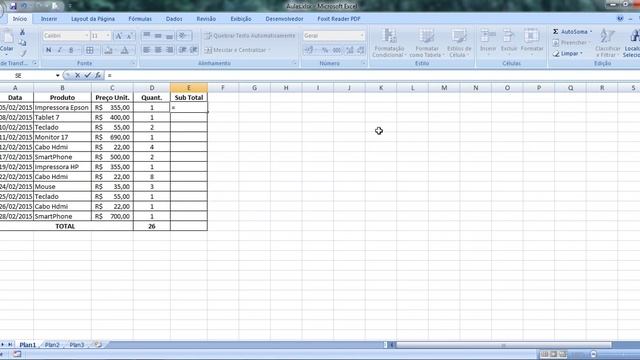Image resolution: width=640 pixels, height=360 pixels.
Task: Click Formatar como Tabela button
Action: (426, 43)
